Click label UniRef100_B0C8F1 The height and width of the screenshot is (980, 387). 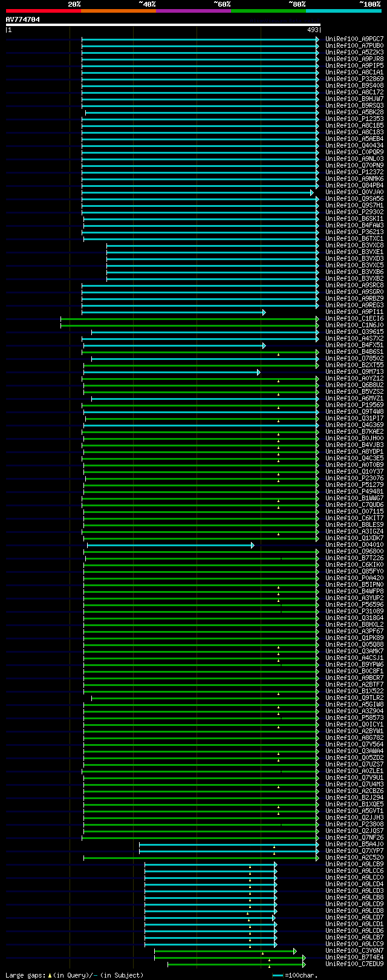point(354,671)
